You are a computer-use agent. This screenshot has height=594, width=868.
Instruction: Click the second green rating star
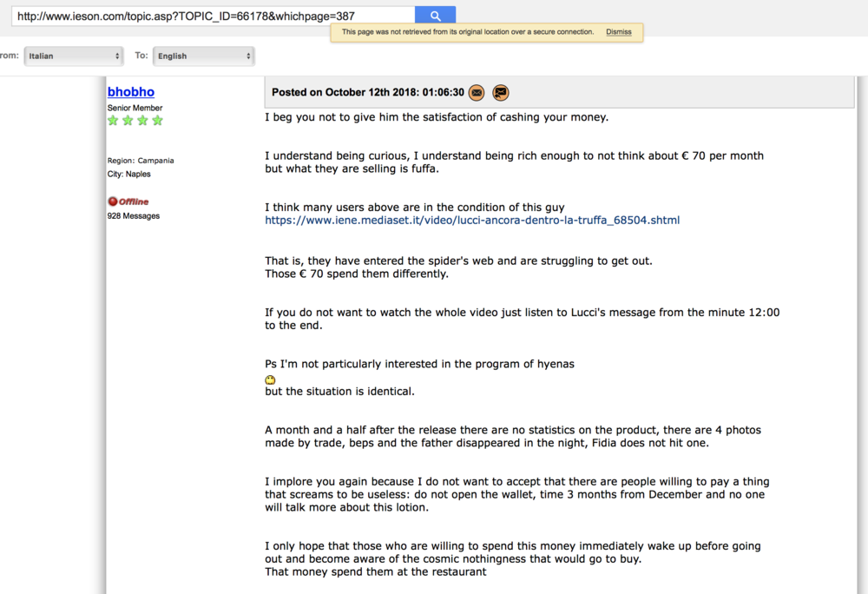128,121
